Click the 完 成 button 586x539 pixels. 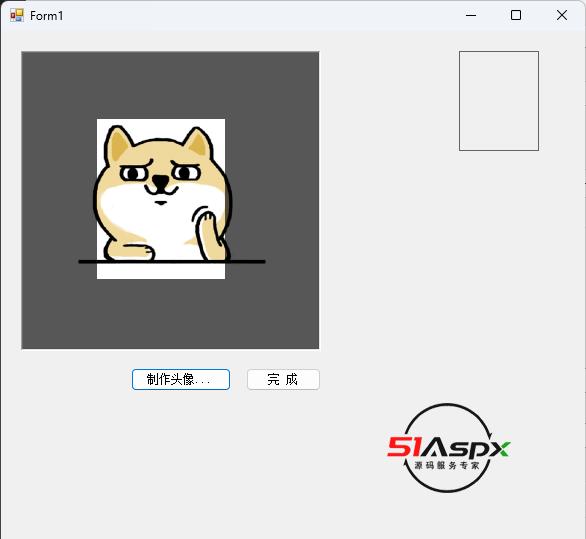pyautogui.click(x=283, y=379)
